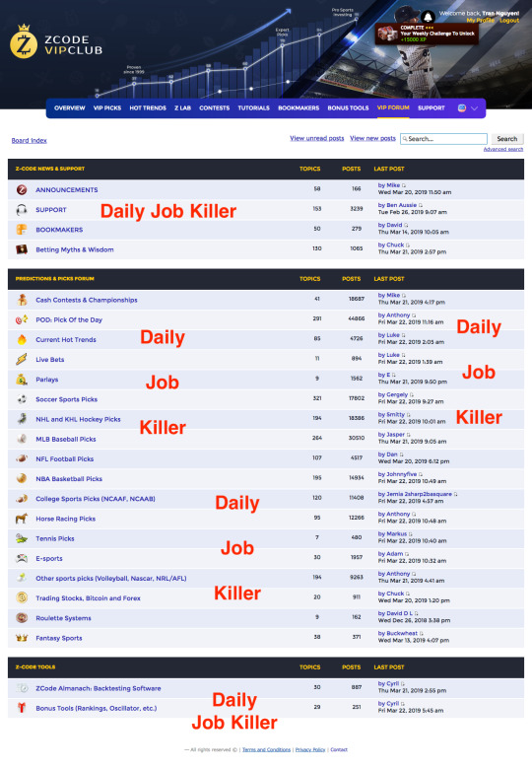
Task: Open the Bookmakers menu item
Action: pyautogui.click(x=299, y=107)
